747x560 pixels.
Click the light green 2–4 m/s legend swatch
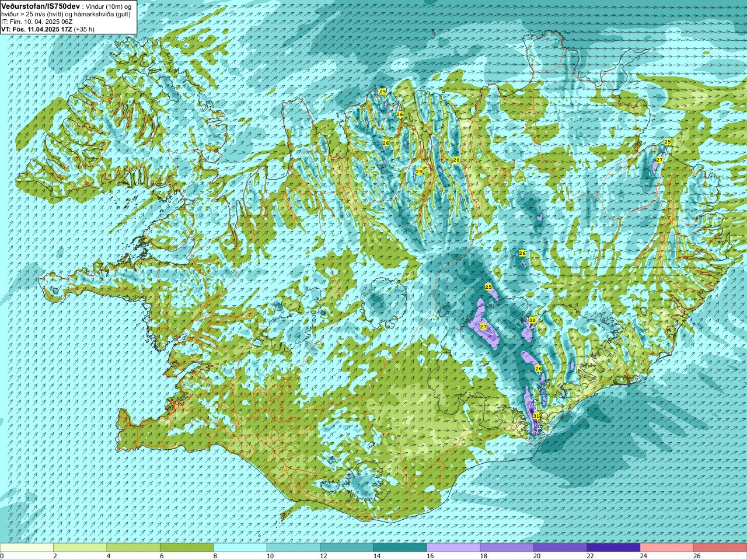coord(80,548)
